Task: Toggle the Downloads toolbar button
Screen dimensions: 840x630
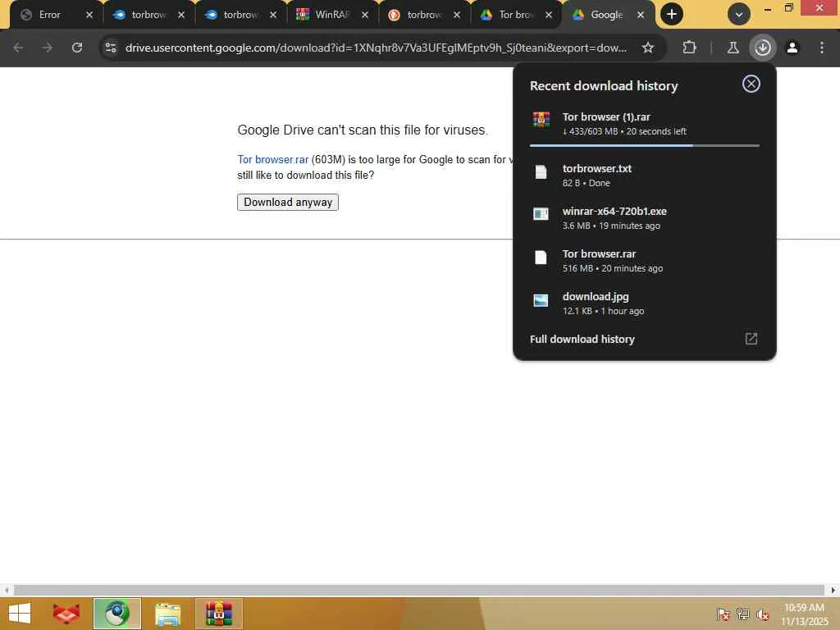Action: point(763,48)
